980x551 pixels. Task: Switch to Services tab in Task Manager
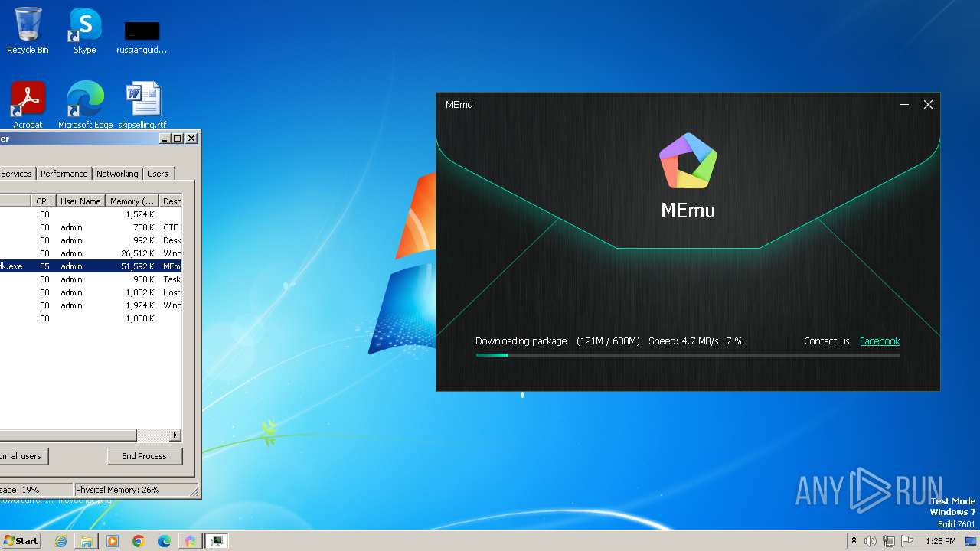(16, 174)
